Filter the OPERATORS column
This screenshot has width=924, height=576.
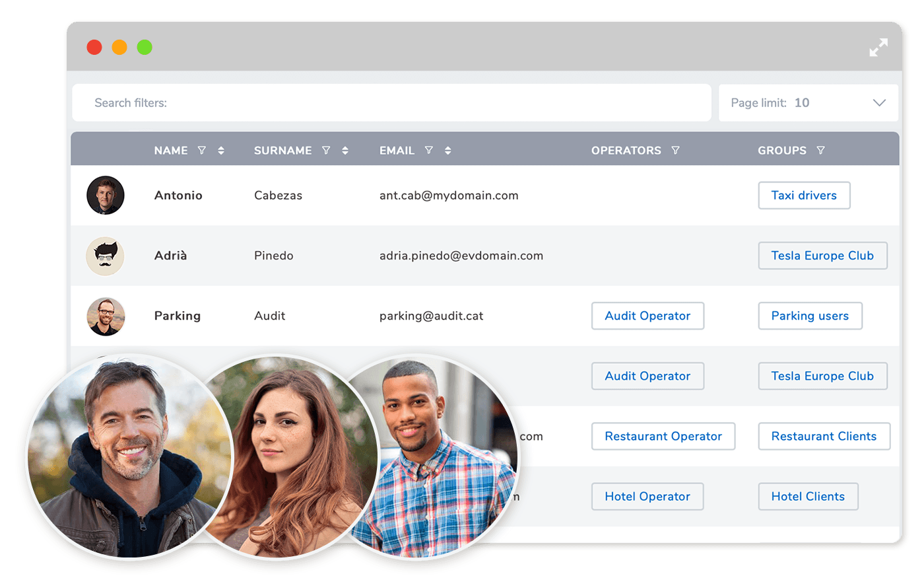(675, 151)
